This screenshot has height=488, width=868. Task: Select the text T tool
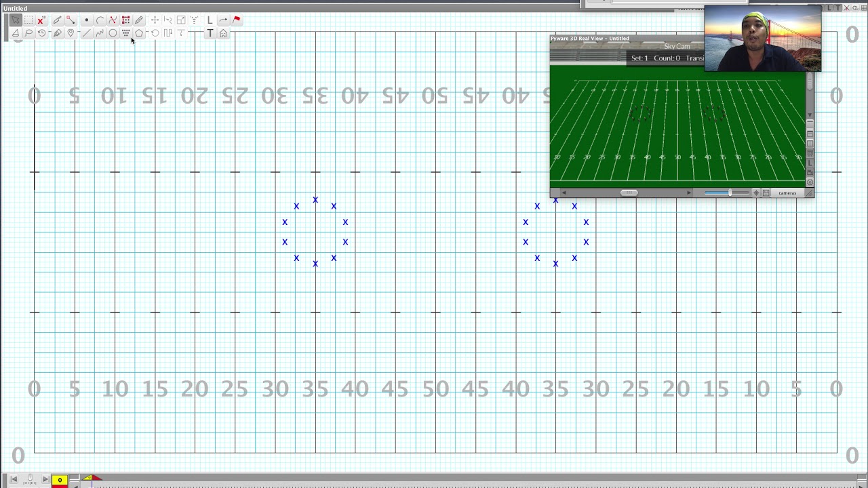(x=210, y=33)
